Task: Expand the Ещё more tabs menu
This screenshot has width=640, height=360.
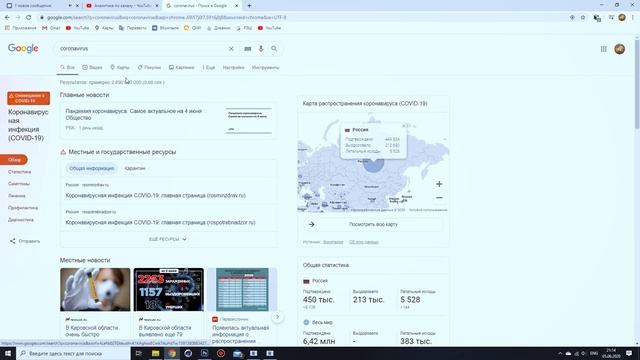Action: pyautogui.click(x=209, y=67)
